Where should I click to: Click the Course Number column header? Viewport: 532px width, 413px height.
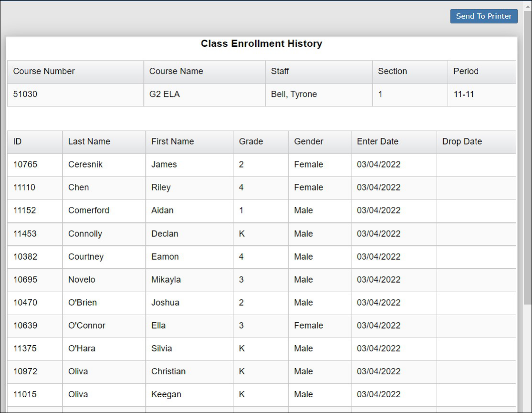coord(76,71)
